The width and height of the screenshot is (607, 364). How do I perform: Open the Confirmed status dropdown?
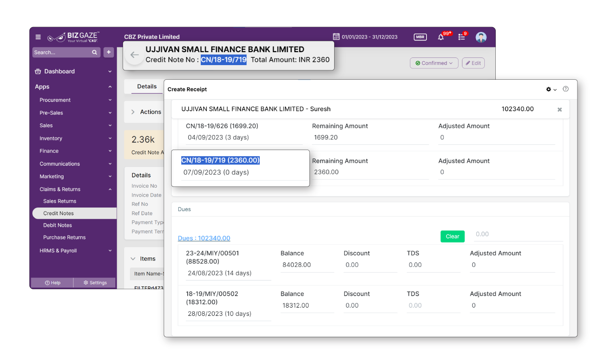point(434,63)
